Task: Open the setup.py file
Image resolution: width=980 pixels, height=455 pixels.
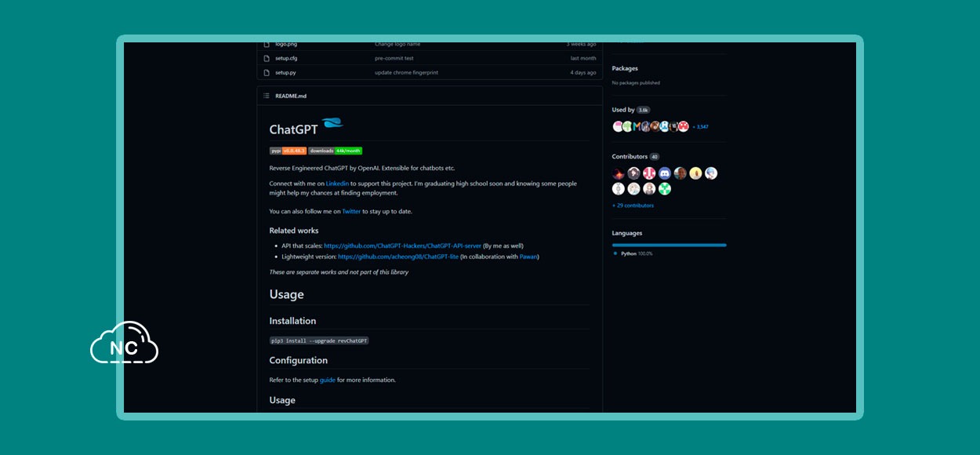Action: pyautogui.click(x=285, y=72)
